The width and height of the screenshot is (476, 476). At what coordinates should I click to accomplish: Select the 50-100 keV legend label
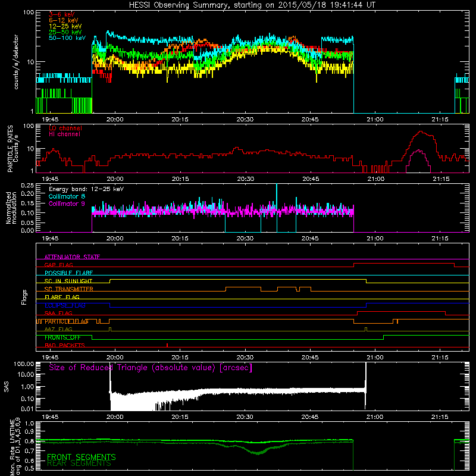click(x=67, y=38)
